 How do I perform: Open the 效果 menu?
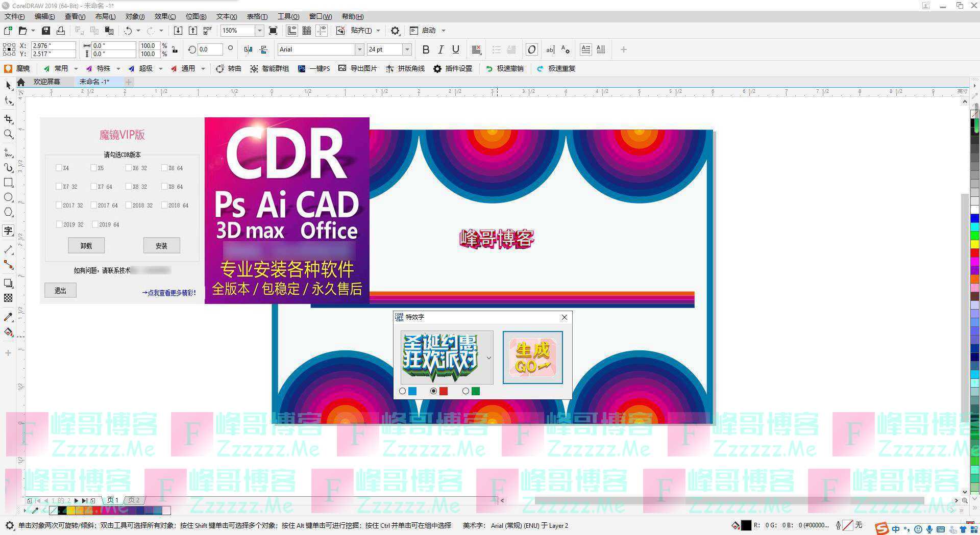(x=165, y=16)
